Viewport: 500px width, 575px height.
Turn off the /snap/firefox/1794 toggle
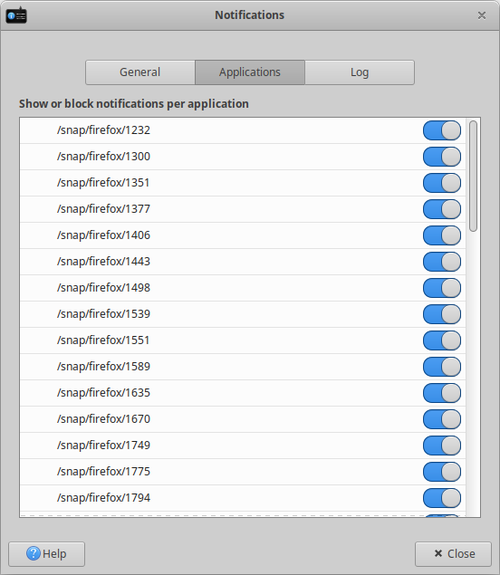442,498
